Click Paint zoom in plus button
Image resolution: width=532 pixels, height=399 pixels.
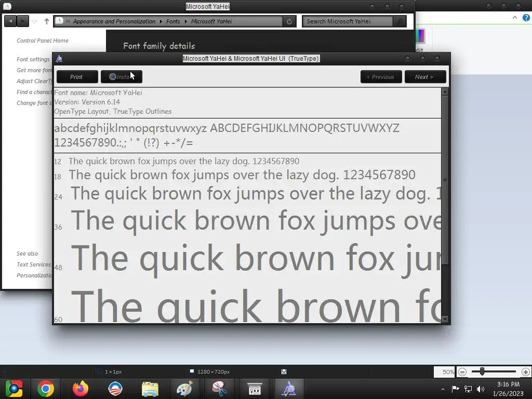pos(526,372)
